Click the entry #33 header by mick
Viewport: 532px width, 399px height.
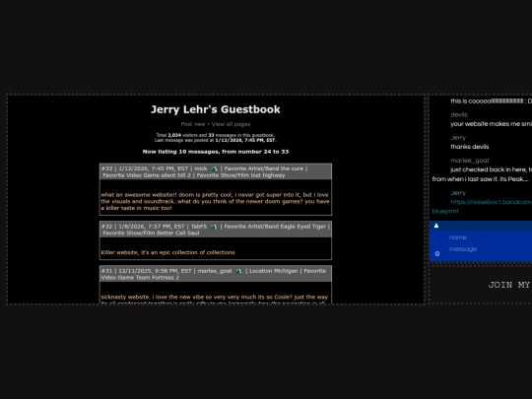tap(216, 171)
